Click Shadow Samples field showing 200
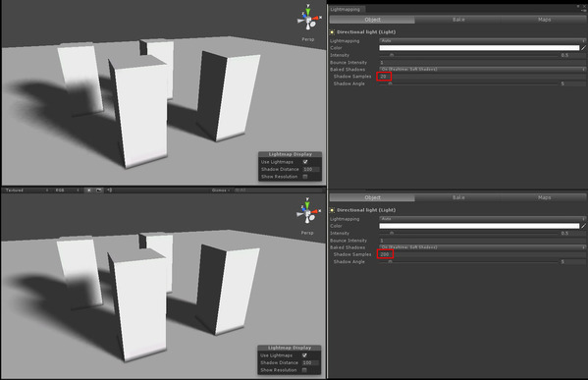The height and width of the screenshot is (380, 588). point(482,254)
